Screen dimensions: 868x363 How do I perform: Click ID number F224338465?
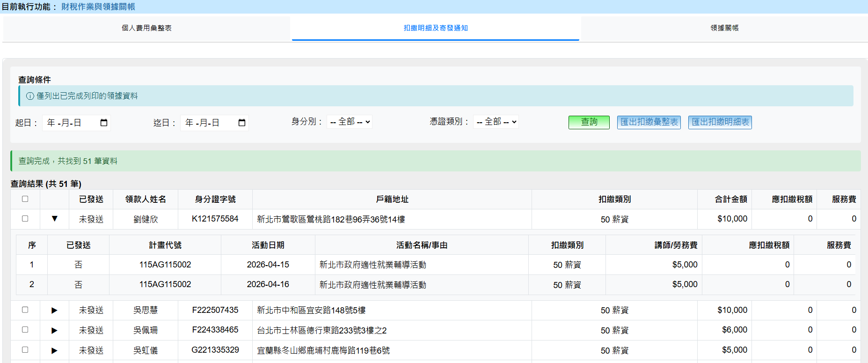(x=215, y=330)
